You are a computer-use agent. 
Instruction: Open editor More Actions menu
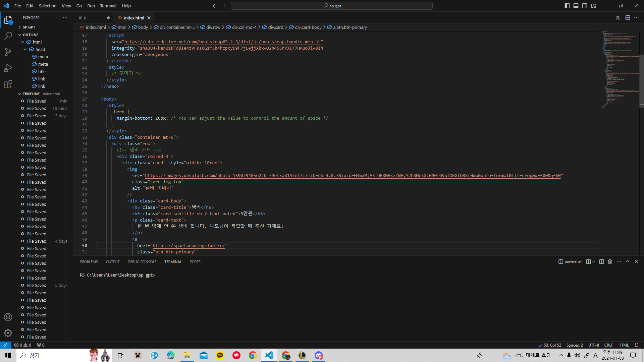point(636,18)
